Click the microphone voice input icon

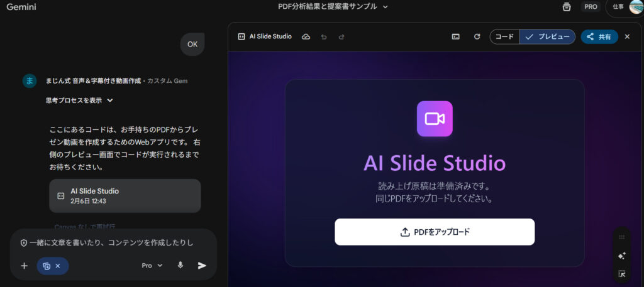tap(180, 266)
